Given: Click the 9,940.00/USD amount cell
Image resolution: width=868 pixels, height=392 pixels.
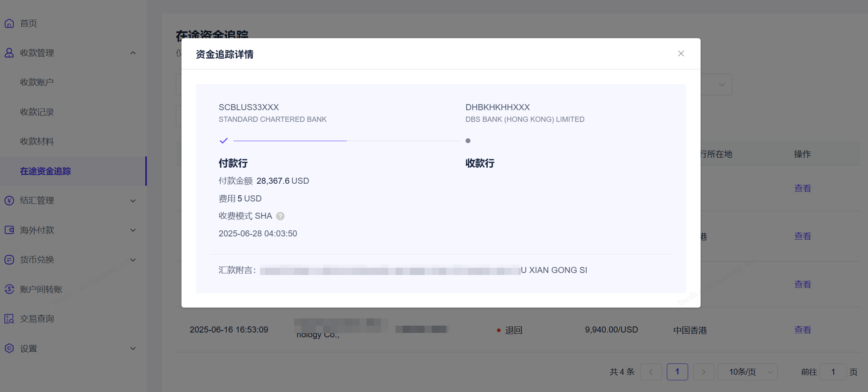Looking at the screenshot, I should point(611,330).
